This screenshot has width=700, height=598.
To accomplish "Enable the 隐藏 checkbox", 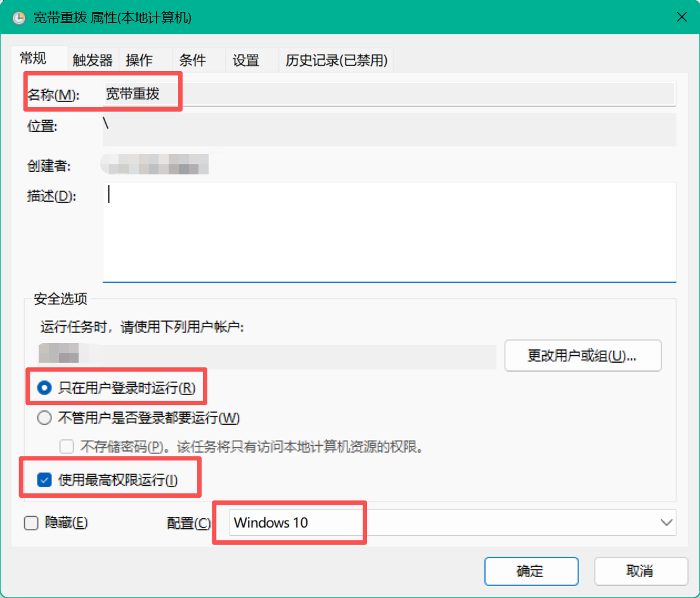I will [x=31, y=523].
